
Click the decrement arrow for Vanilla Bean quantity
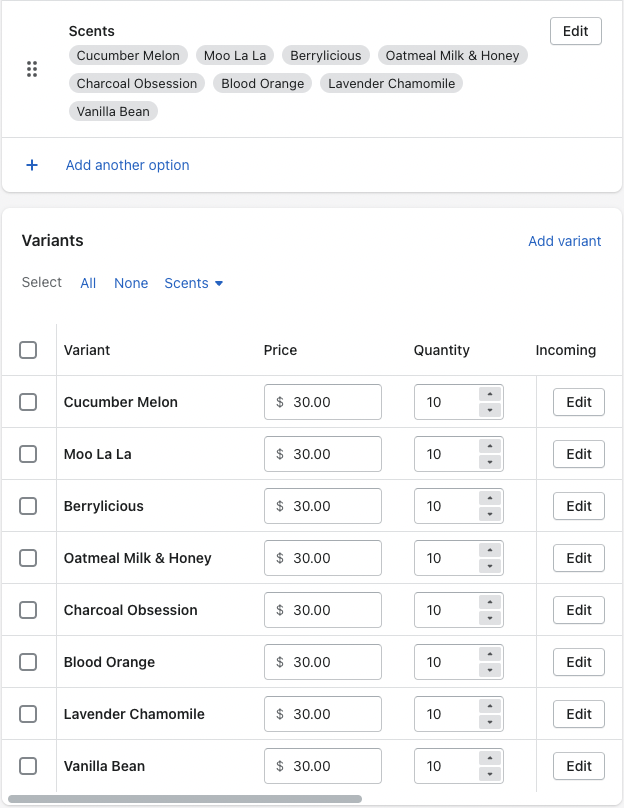(489, 772)
